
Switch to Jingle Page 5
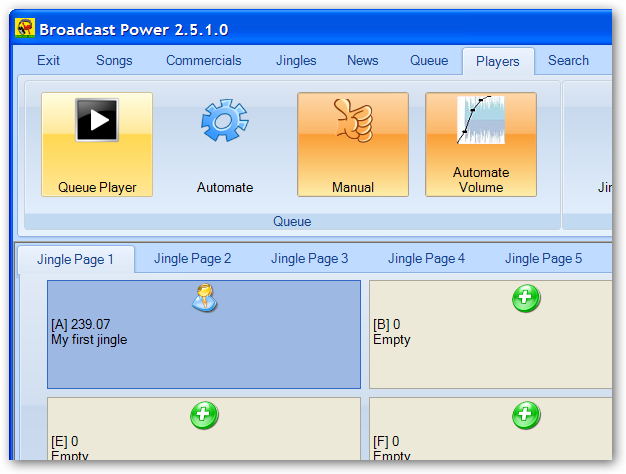pyautogui.click(x=543, y=258)
